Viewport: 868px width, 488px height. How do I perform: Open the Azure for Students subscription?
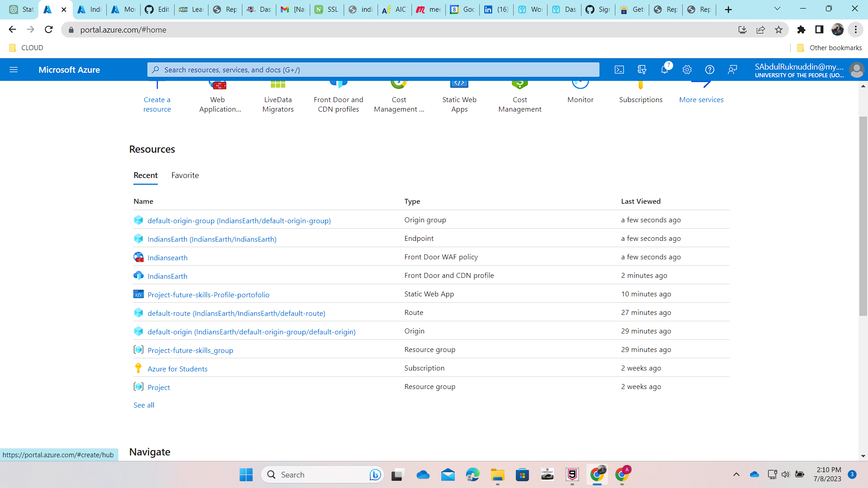178,368
